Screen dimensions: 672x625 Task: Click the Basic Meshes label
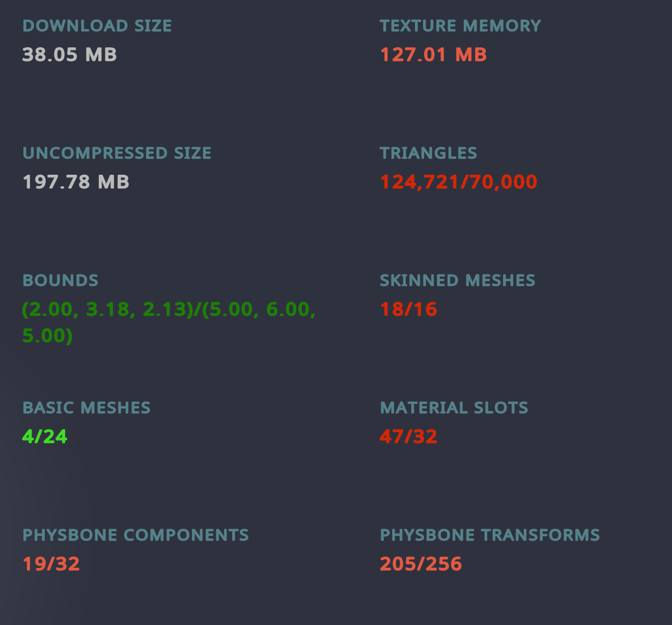click(x=87, y=408)
